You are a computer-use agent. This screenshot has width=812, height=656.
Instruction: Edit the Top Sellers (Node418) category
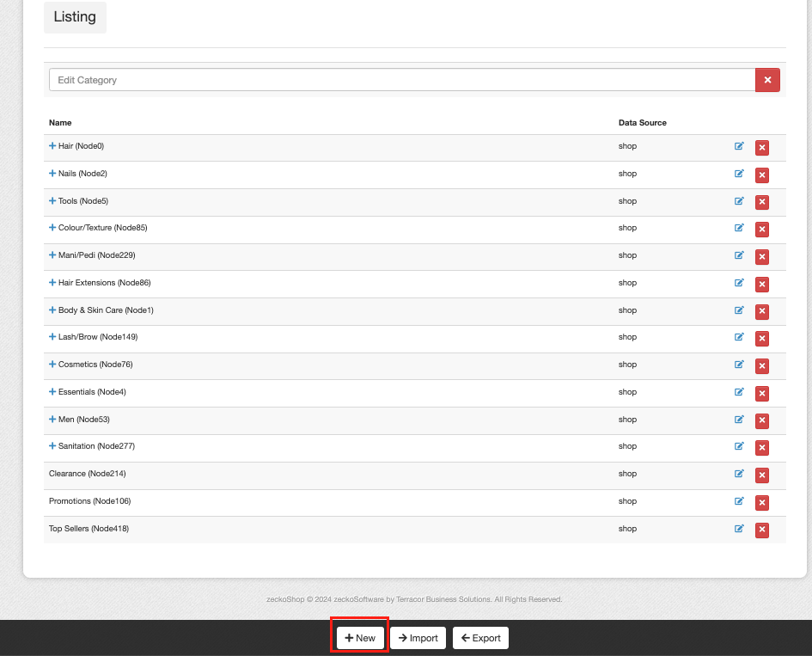point(739,529)
